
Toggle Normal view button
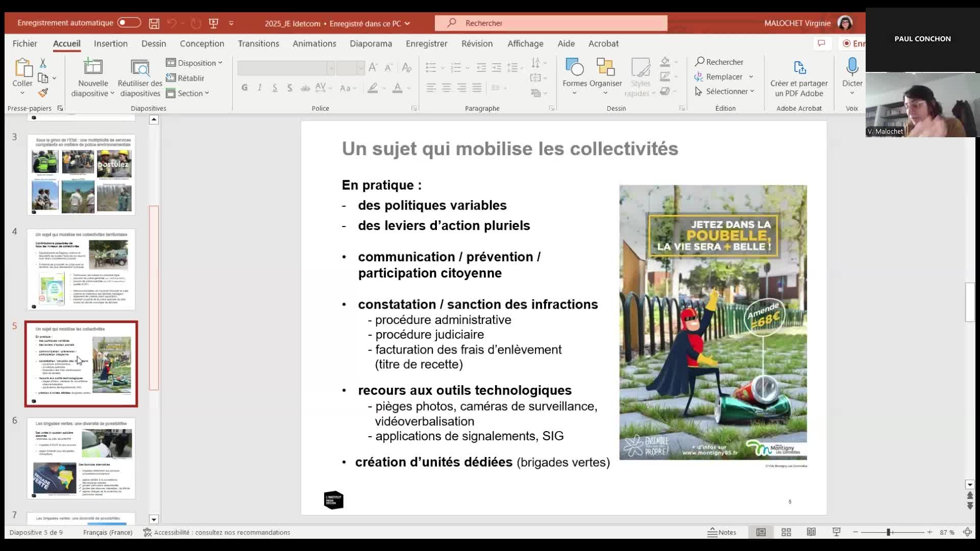pos(761,532)
